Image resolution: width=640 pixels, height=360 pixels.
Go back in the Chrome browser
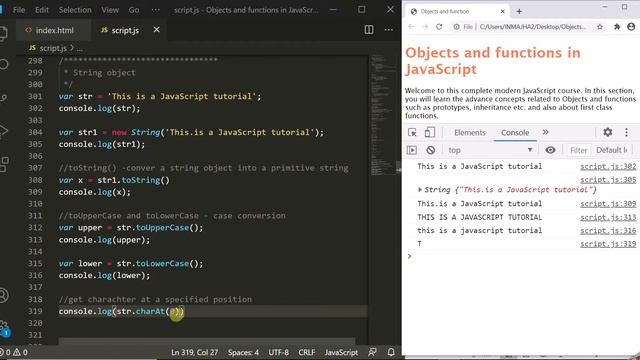coord(411,27)
